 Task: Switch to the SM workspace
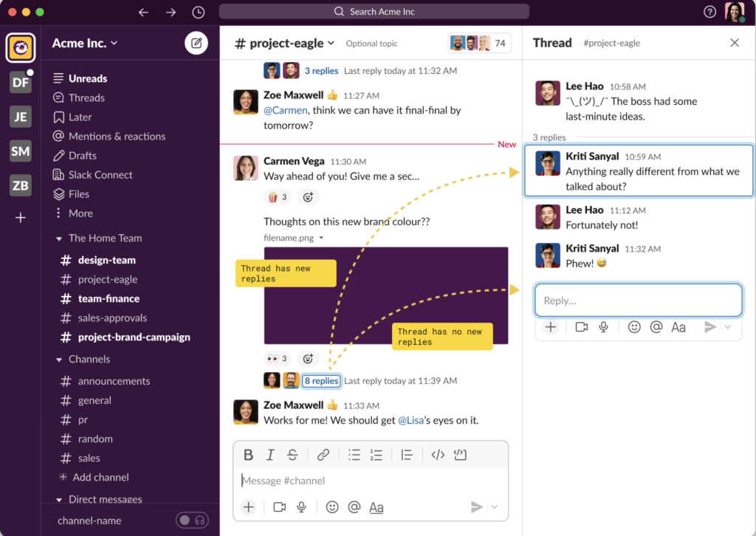pyautogui.click(x=20, y=151)
